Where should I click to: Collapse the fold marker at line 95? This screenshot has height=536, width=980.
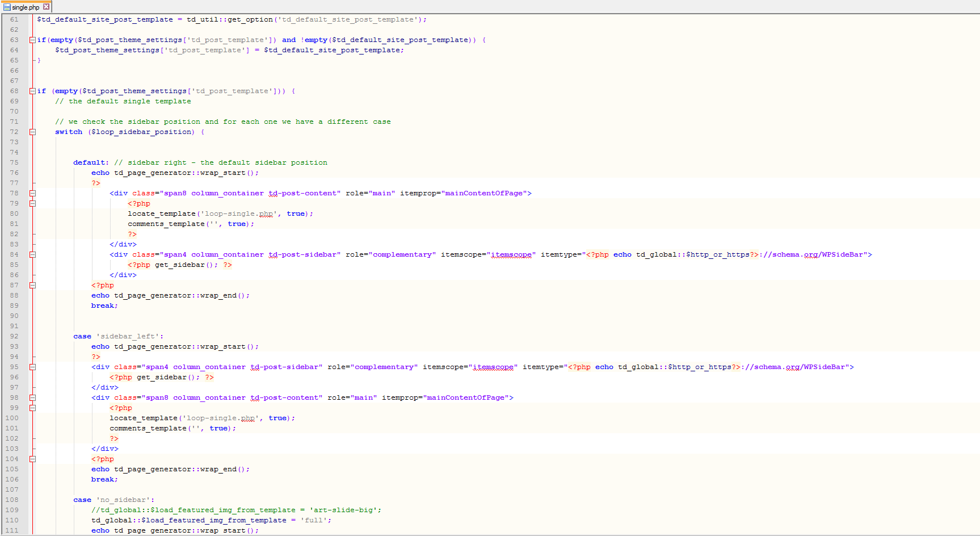[32, 367]
